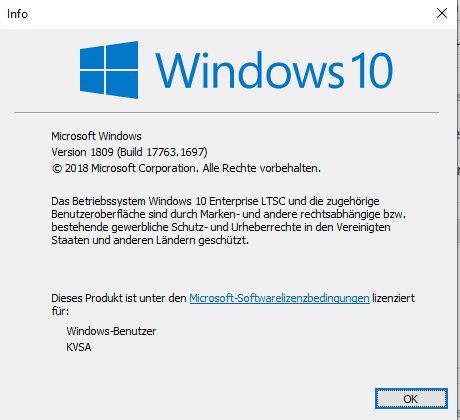Click the "Version 1809" text
Screen dimensions: 460x420
(x=82, y=152)
